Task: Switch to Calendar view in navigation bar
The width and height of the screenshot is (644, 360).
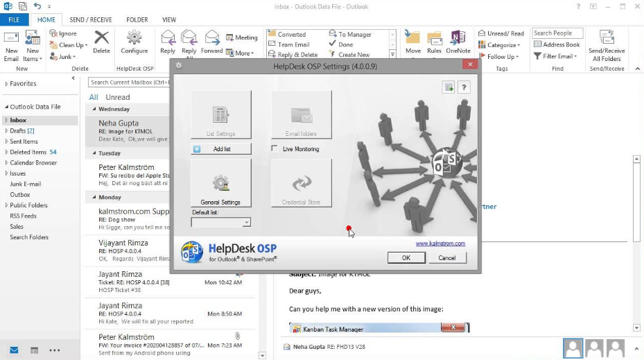Action: (x=34, y=350)
